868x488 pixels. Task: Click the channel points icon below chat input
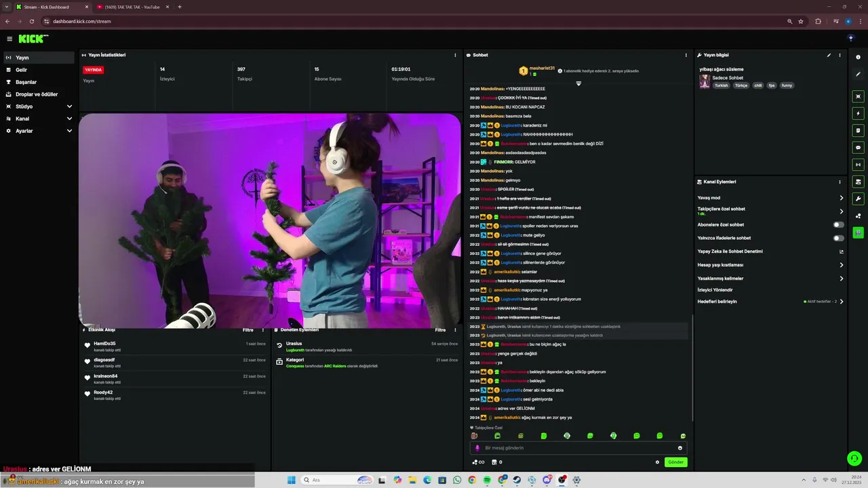(477, 462)
